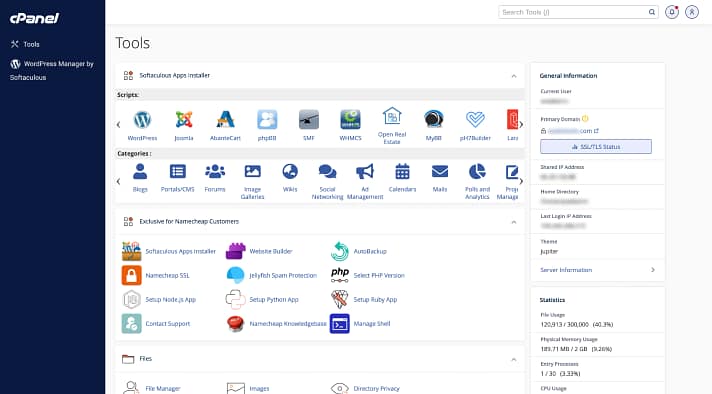Viewport: 712px width, 394px height.
Task: Select the SMF script icon
Action: (309, 120)
